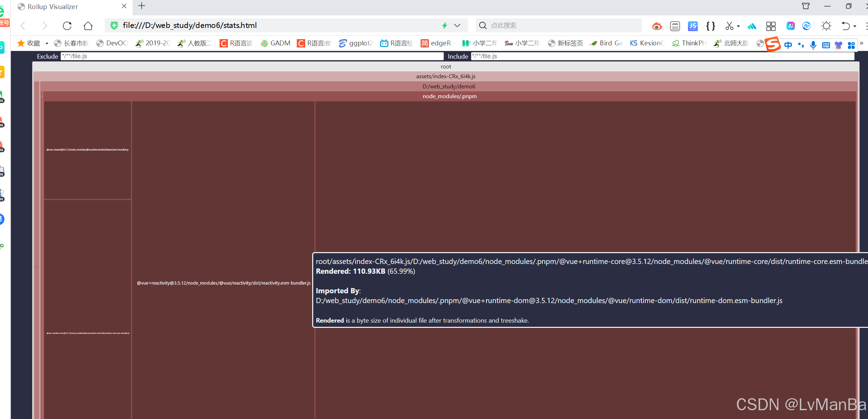
Task: Go to browser home page
Action: [88, 25]
